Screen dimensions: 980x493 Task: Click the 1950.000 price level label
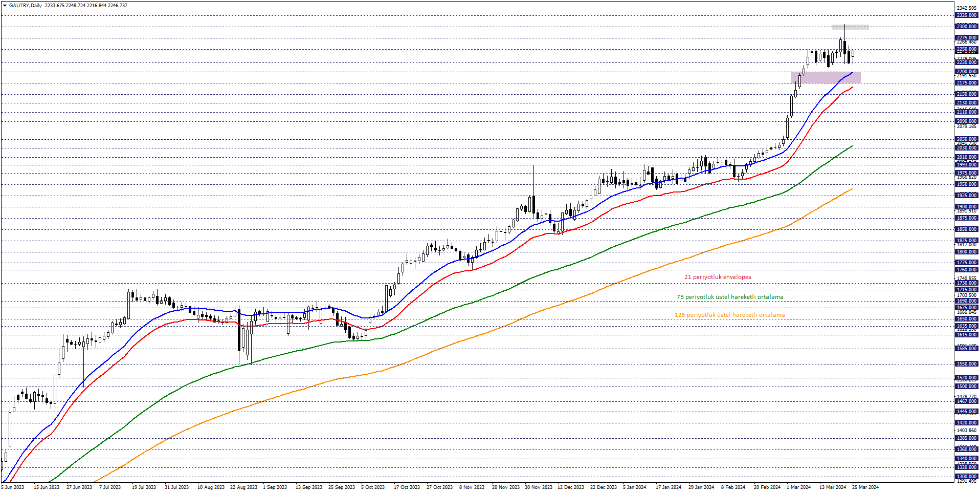966,184
